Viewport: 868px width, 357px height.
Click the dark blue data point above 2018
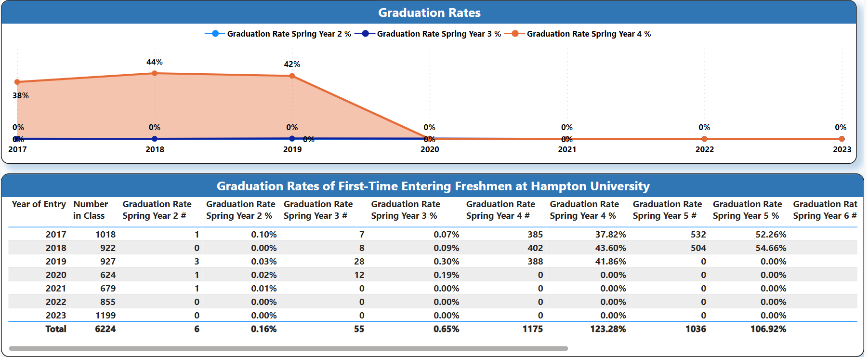click(x=155, y=139)
